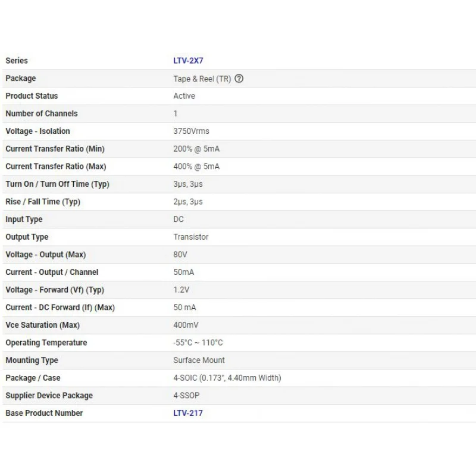Viewport: 476px width, 476px height.
Task: Click the 'Current Transfer Ratio (Max)' label
Action: tap(56, 167)
